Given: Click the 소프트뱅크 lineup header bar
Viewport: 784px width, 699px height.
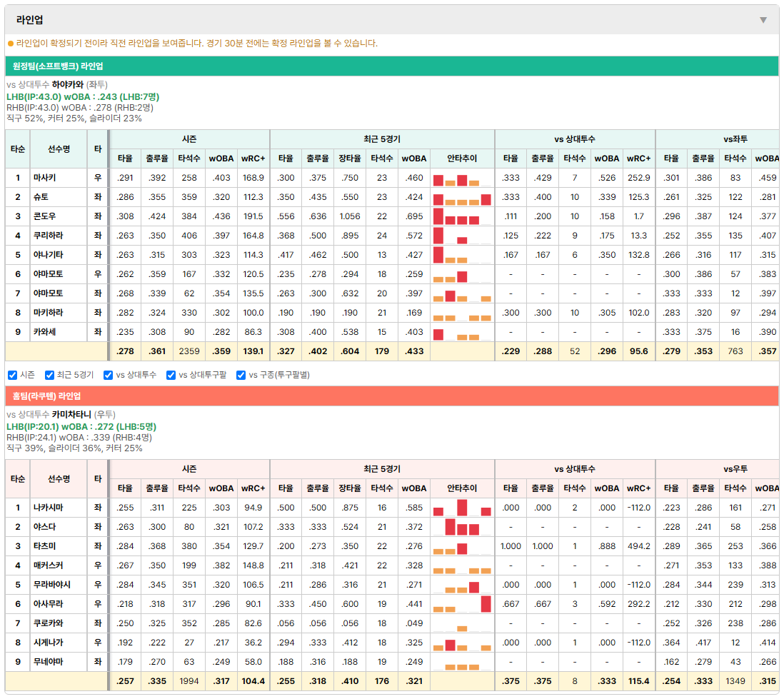Looking at the screenshot, I should [x=391, y=66].
